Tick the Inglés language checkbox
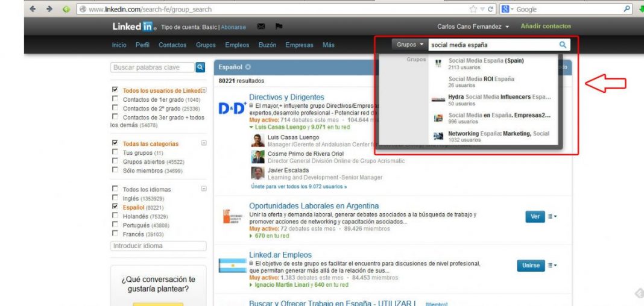 tap(115, 198)
